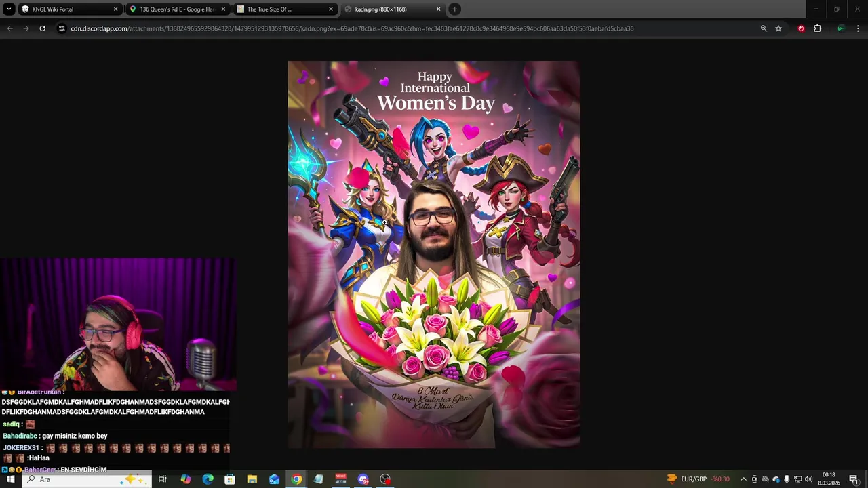The width and height of the screenshot is (868, 488).
Task: Open the volume speaker tray icon
Action: point(808,479)
